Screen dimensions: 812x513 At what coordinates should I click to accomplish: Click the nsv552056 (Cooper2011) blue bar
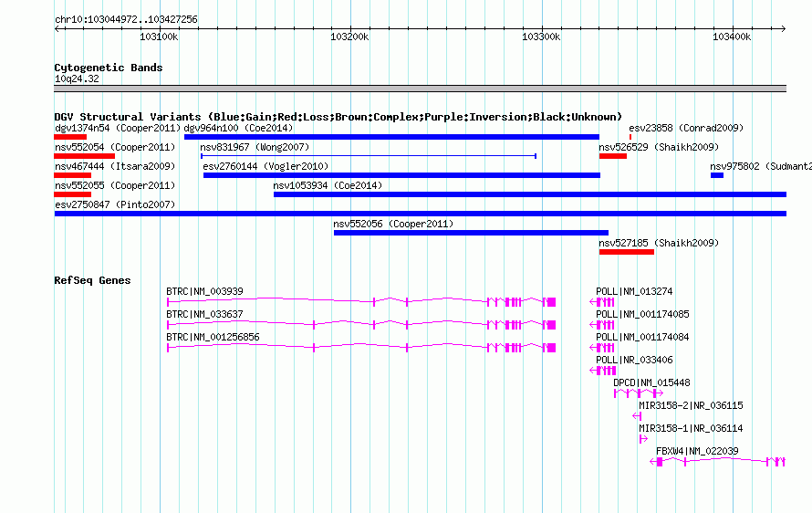pyautogui.click(x=471, y=233)
